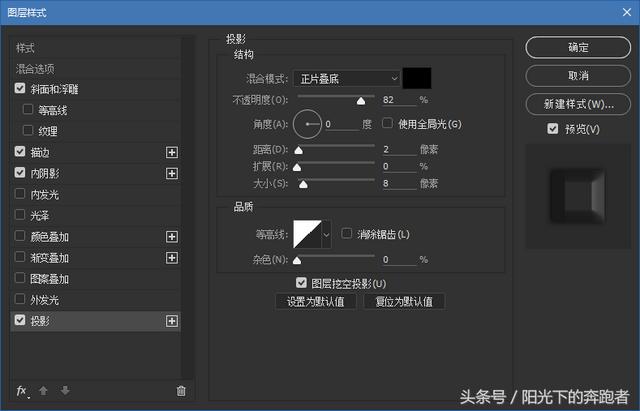Click the move effect down arrow

tap(65, 391)
